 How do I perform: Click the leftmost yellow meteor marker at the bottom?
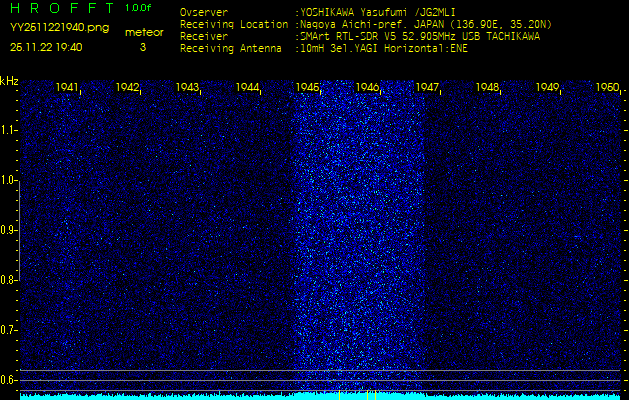(x=339, y=395)
